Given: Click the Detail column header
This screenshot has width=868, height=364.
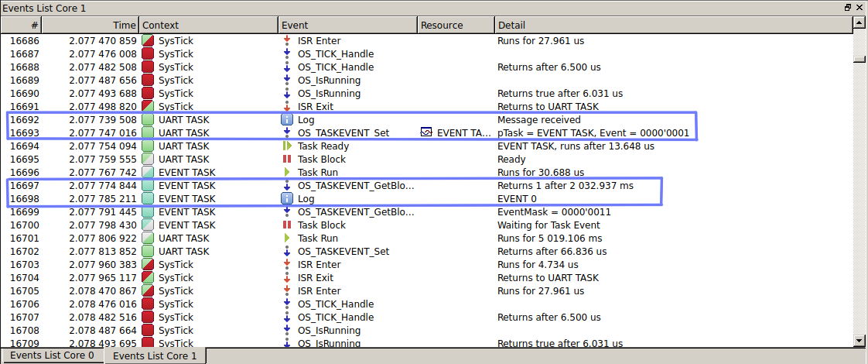Looking at the screenshot, I should tap(673, 26).
